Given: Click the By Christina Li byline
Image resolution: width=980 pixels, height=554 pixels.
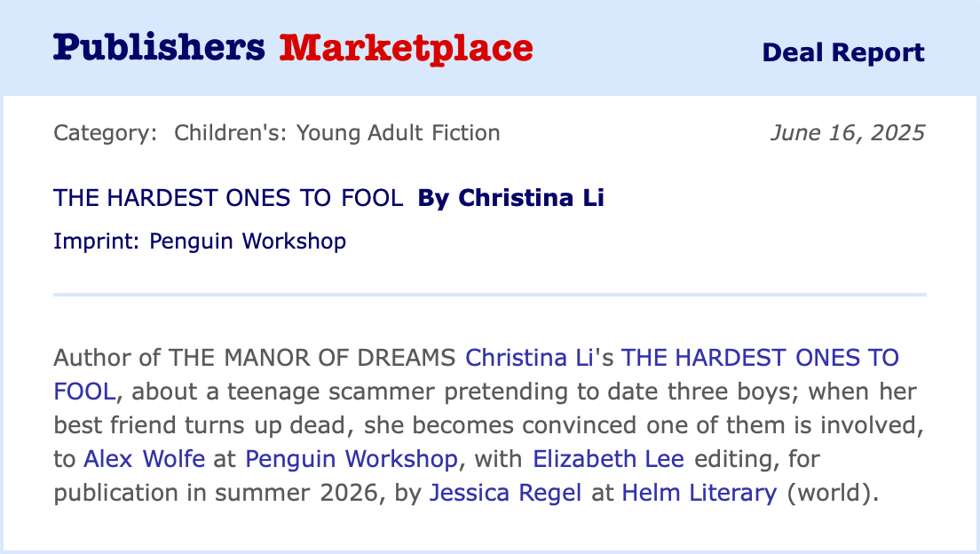Looking at the screenshot, I should (x=510, y=198).
